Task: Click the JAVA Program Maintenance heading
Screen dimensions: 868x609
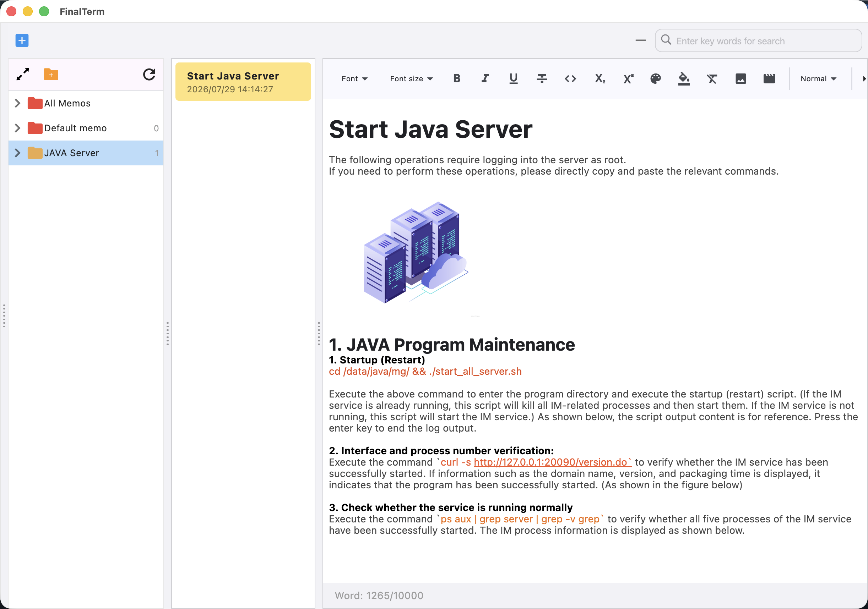Action: (452, 345)
